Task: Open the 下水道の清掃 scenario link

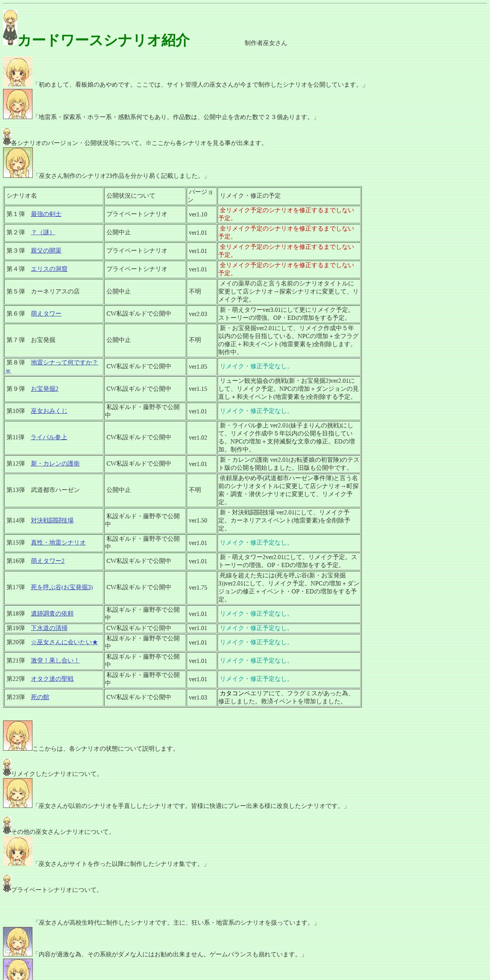Action: point(49,628)
